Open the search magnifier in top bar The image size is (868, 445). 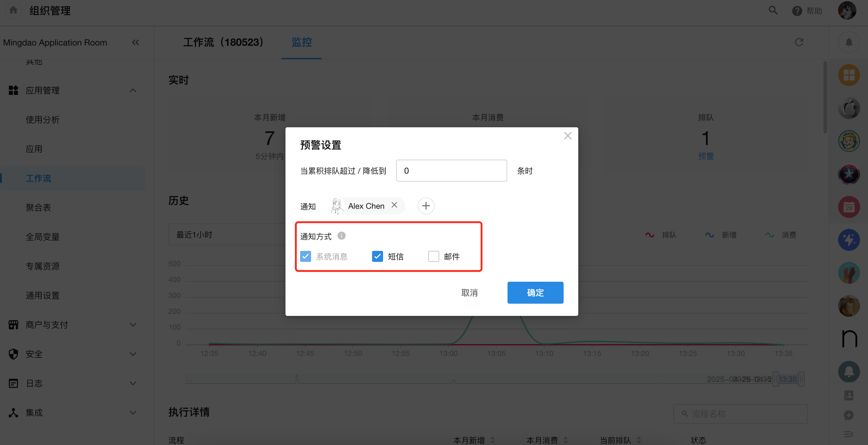tap(773, 10)
